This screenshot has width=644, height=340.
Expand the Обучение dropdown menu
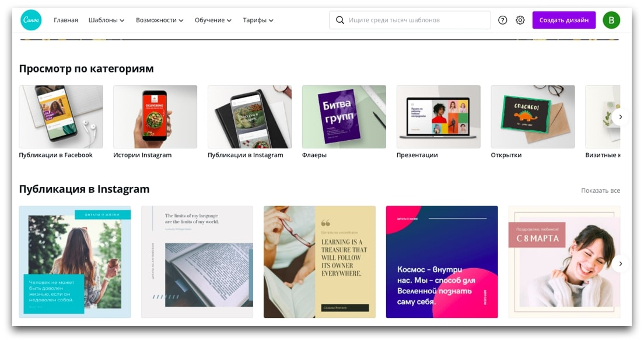pyautogui.click(x=213, y=20)
